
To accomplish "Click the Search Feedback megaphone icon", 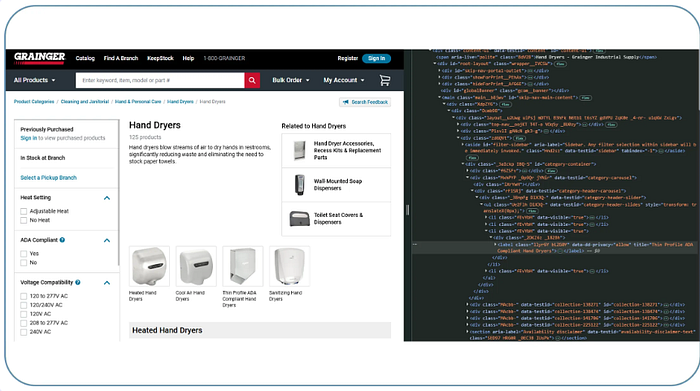I will [x=346, y=102].
